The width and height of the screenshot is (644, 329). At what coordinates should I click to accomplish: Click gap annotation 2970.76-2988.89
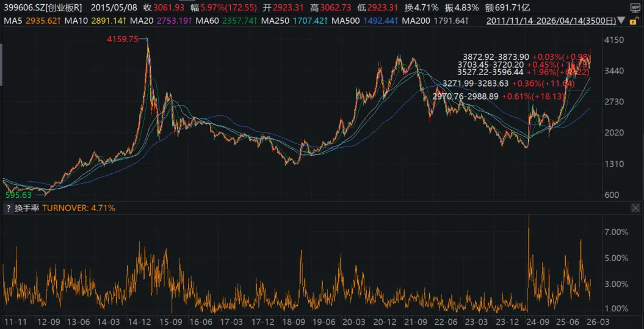(x=499, y=96)
